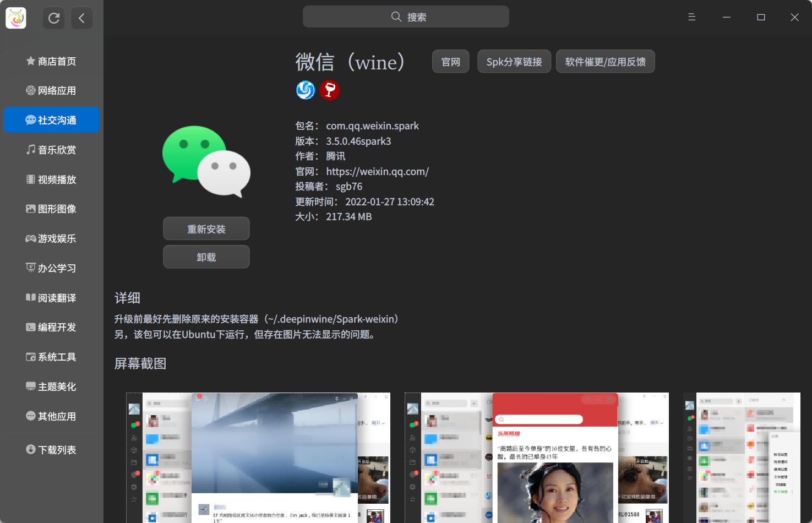The image size is (812, 523).
Task: Click 卸载 to uninstall WeChat
Action: [206, 257]
